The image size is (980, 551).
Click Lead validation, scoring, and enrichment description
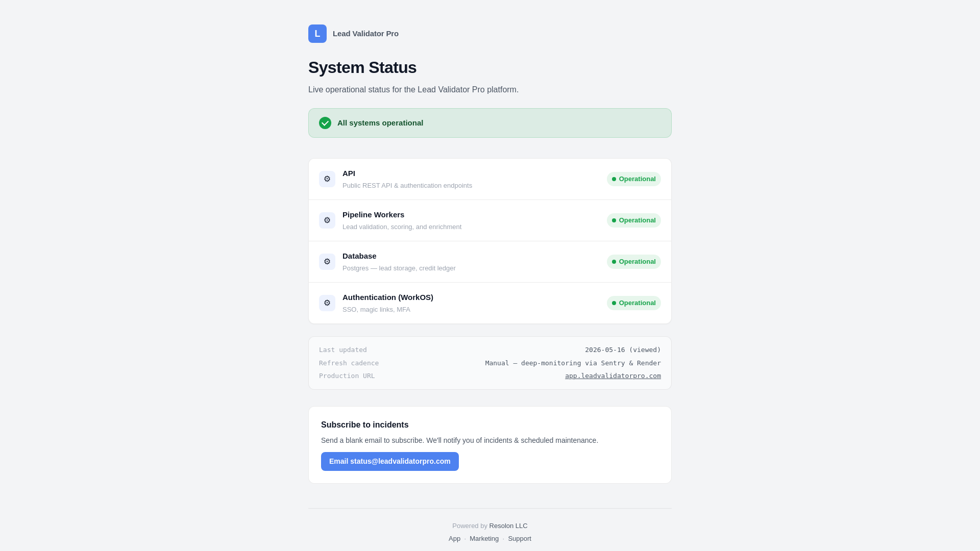[x=402, y=227]
